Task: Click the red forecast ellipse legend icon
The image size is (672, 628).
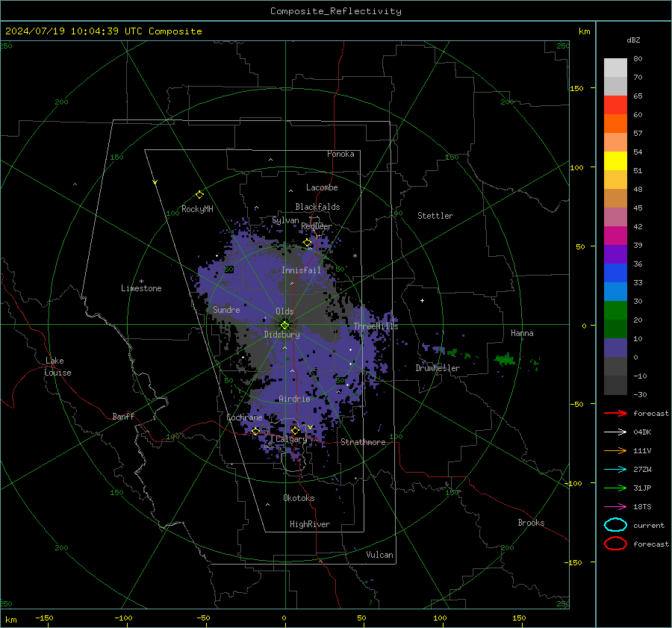Action: point(615,544)
